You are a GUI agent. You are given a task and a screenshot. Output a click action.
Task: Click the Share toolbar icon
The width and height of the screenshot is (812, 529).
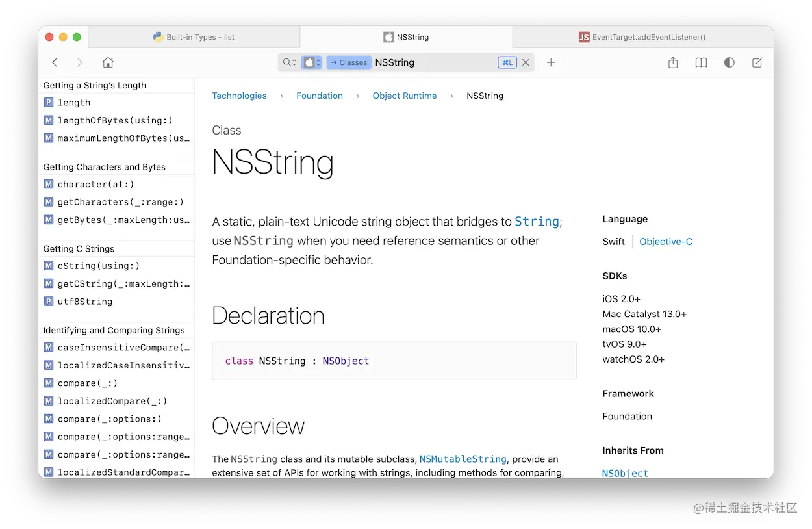click(673, 62)
